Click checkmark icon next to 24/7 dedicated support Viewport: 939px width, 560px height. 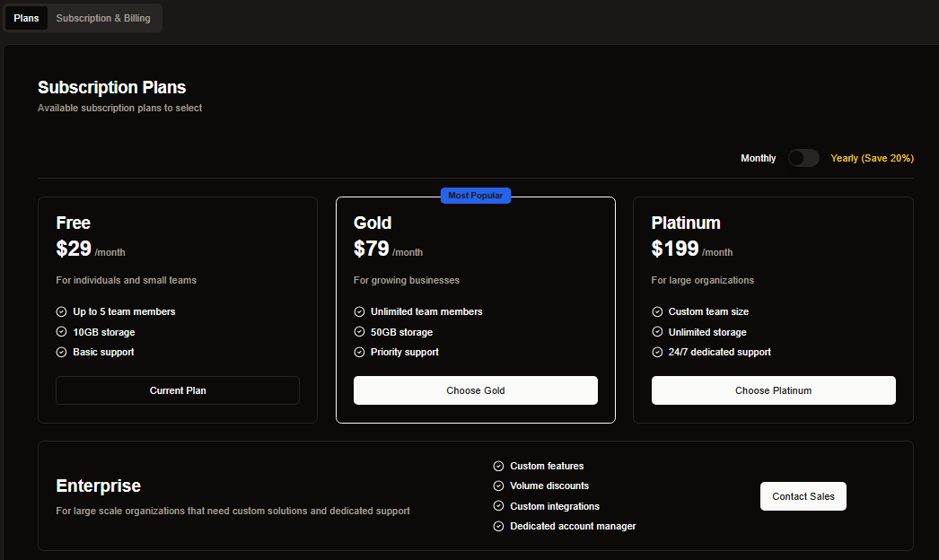click(x=657, y=353)
